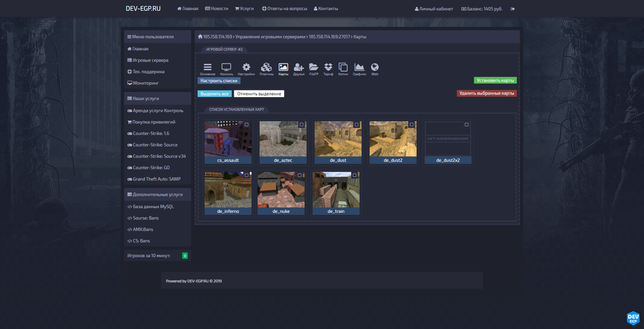Click Отменить выделение button
Viewport: 644px width, 329px height.
coord(259,94)
